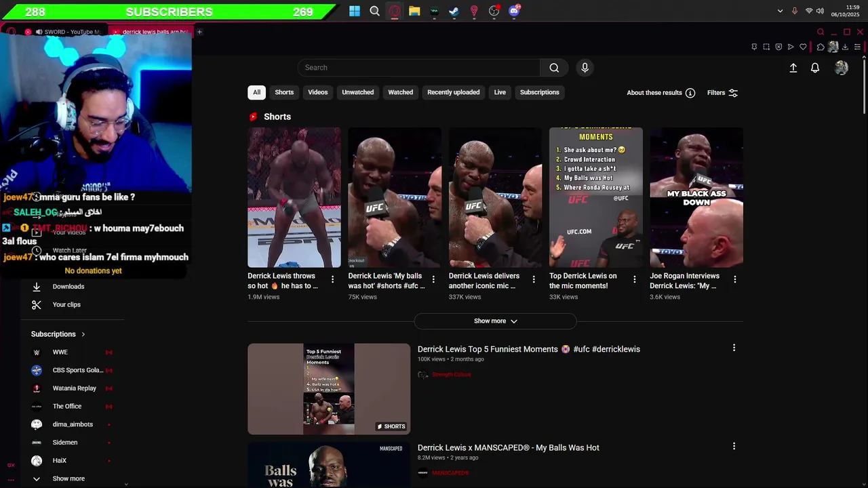This screenshot has height=488, width=868.
Task: Click the red browser tab search icon
Action: [x=821, y=32]
